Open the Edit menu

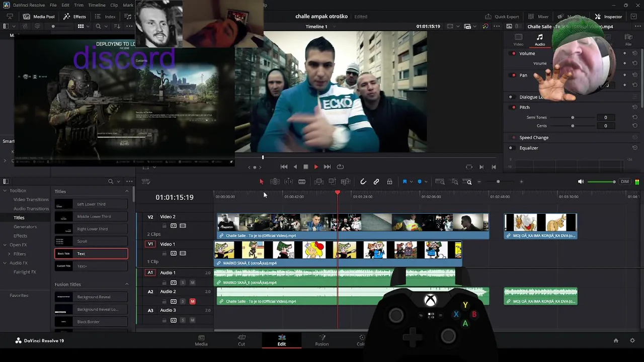[65, 5]
